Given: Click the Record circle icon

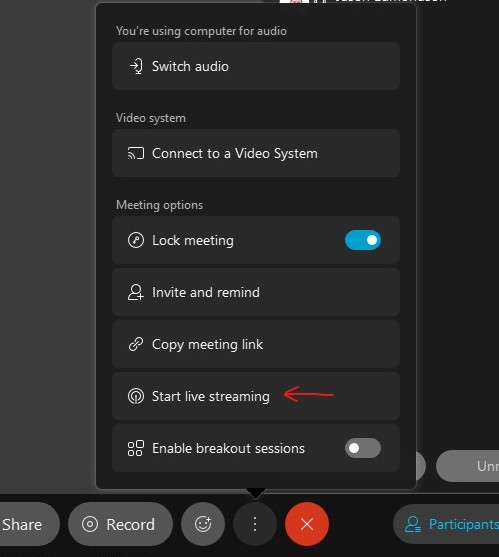Looking at the screenshot, I should click(x=90, y=524).
